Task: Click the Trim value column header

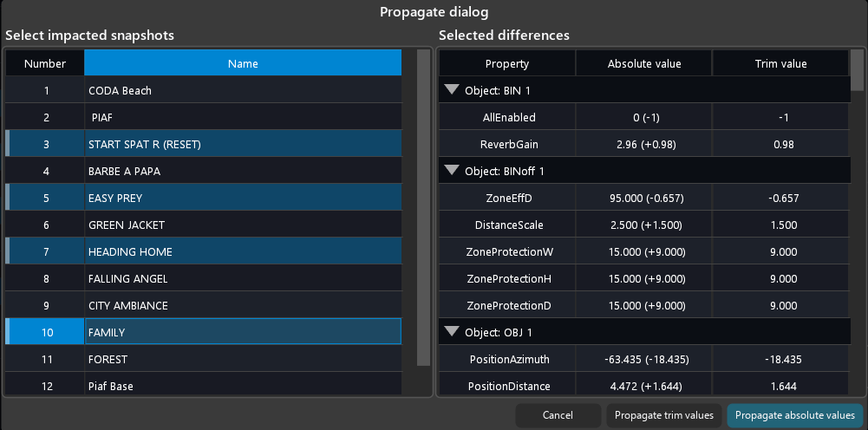Action: pos(781,63)
